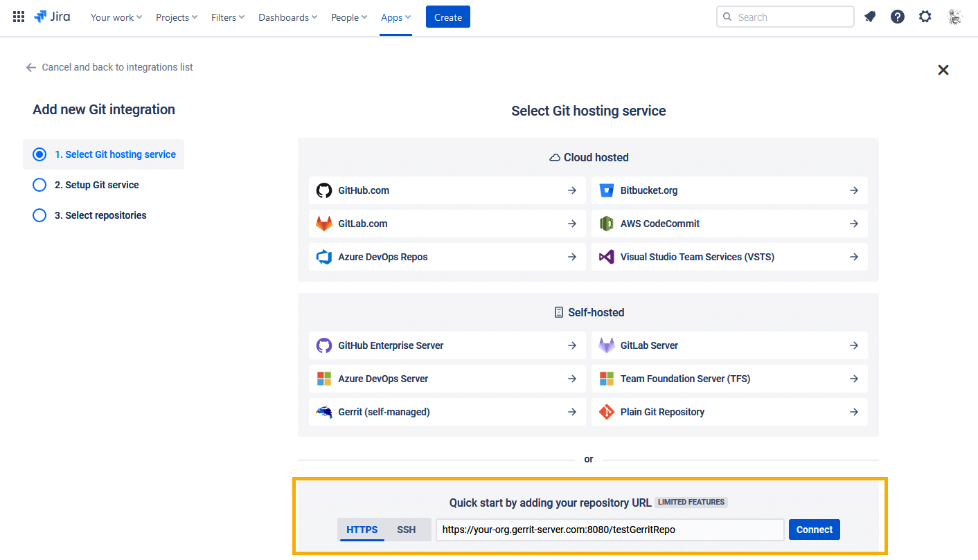Screen dimensions: 978x560
Task: Click the Create button
Action: pyautogui.click(x=448, y=17)
